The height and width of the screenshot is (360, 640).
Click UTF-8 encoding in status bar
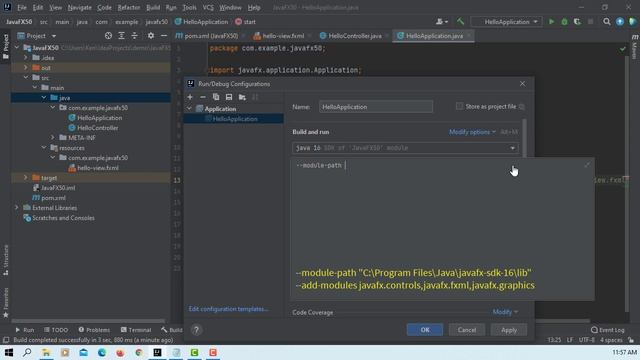587,340
